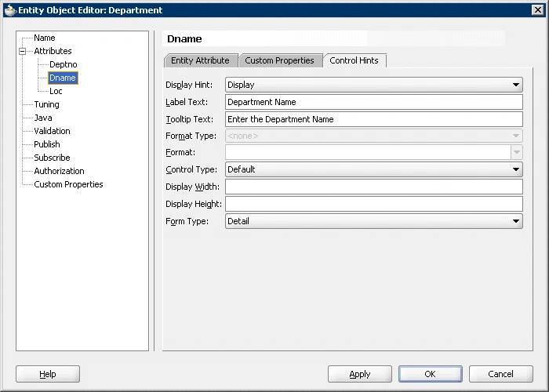Open the Format combo box arrow
Viewport: 549px width, 392px height.
517,152
